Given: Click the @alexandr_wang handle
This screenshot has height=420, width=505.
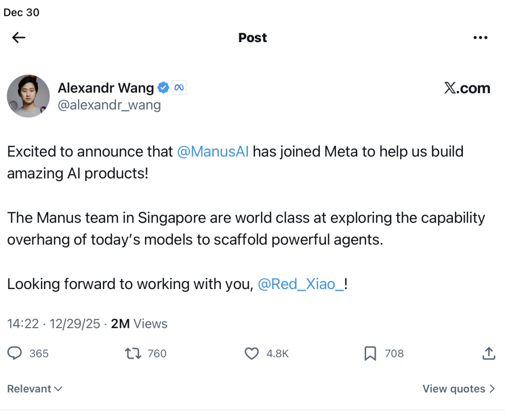Looking at the screenshot, I should [x=109, y=105].
